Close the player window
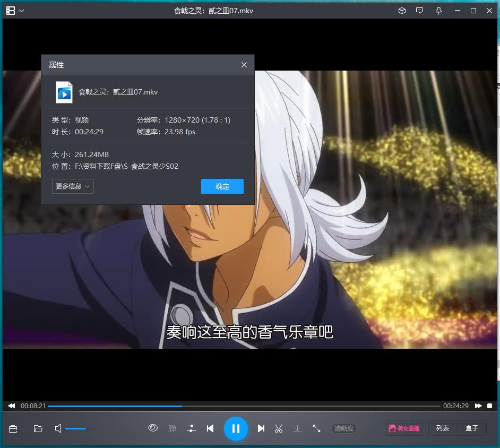 point(489,11)
